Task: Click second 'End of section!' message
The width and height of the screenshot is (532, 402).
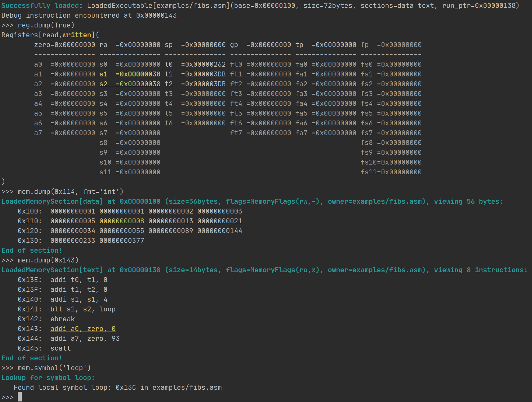Action: coord(32,358)
